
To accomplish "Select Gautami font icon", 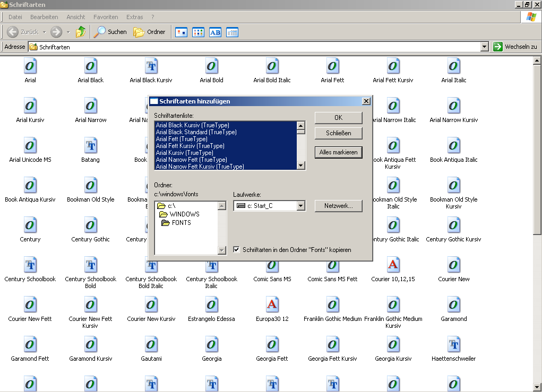I will 151,344.
